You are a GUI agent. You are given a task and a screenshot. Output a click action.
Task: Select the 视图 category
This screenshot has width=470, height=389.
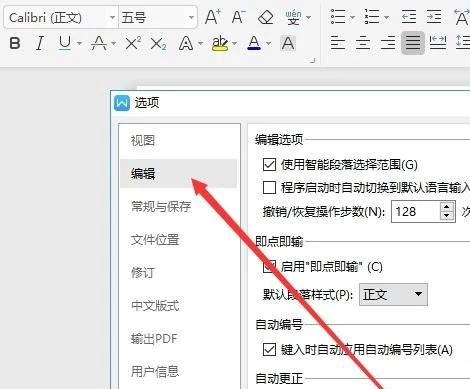(143, 140)
